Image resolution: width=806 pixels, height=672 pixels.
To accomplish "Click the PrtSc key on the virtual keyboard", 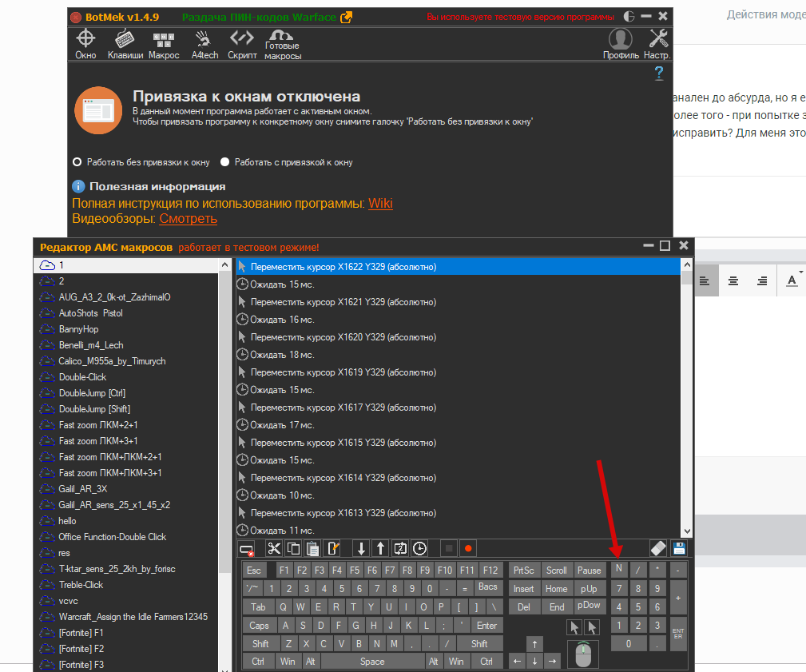I will click(523, 571).
